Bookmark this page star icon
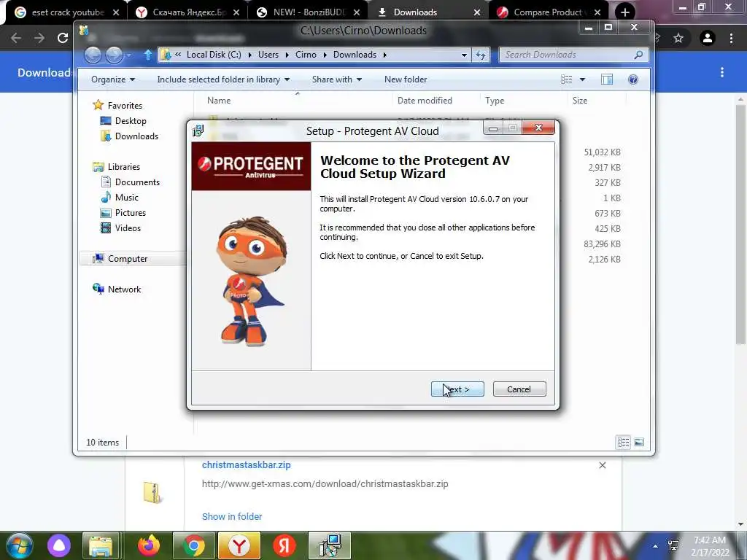 coord(678,38)
